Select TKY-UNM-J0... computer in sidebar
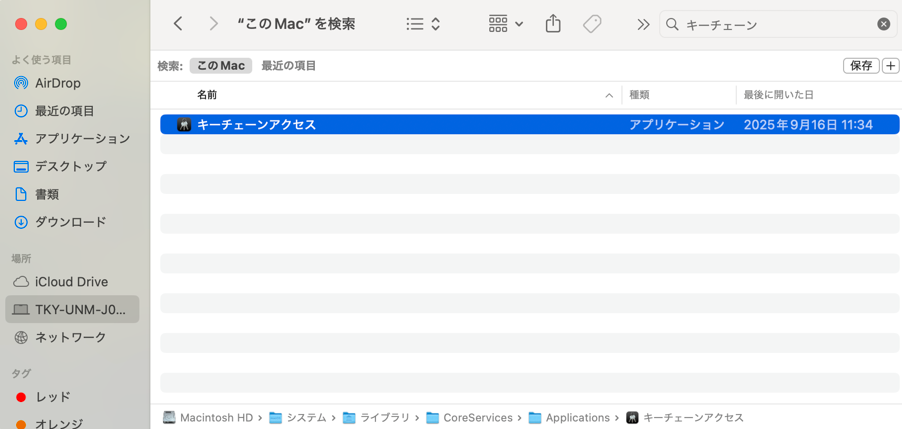The image size is (902, 429). (x=72, y=309)
